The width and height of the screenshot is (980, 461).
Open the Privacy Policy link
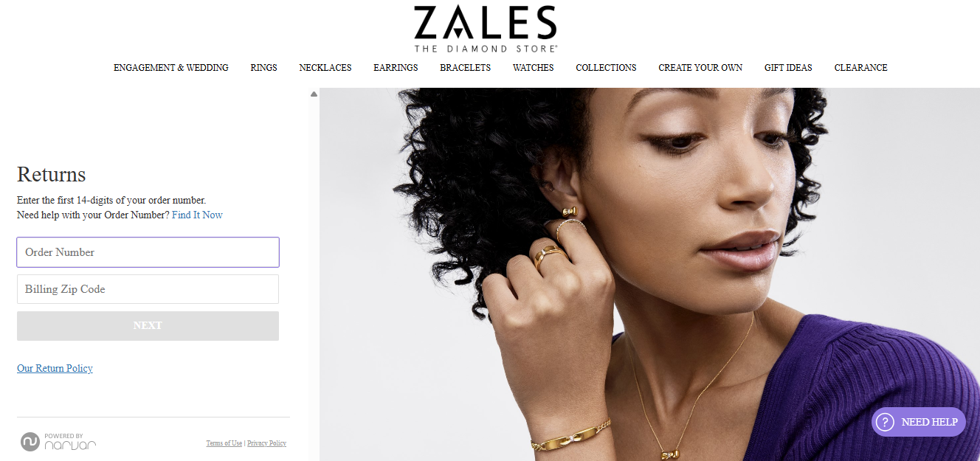click(x=266, y=443)
